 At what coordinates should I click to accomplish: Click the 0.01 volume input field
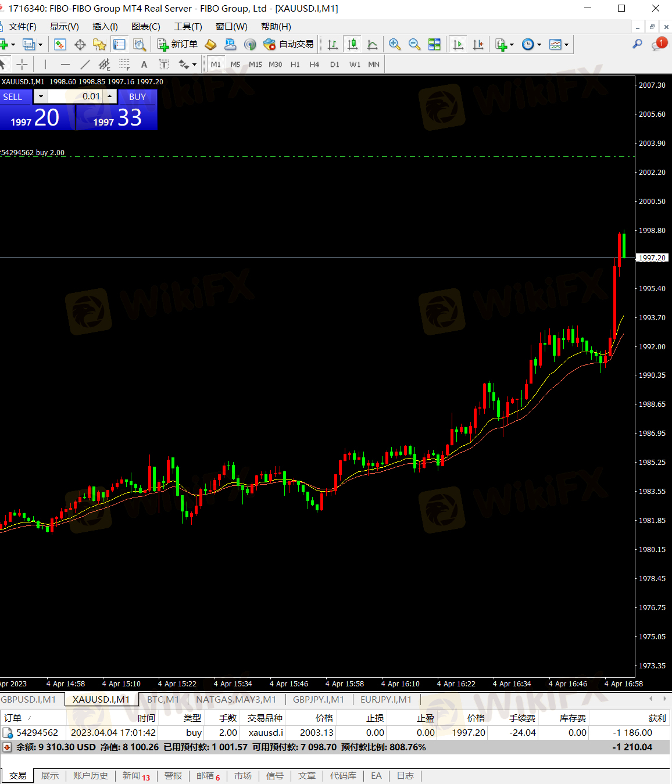(x=76, y=96)
